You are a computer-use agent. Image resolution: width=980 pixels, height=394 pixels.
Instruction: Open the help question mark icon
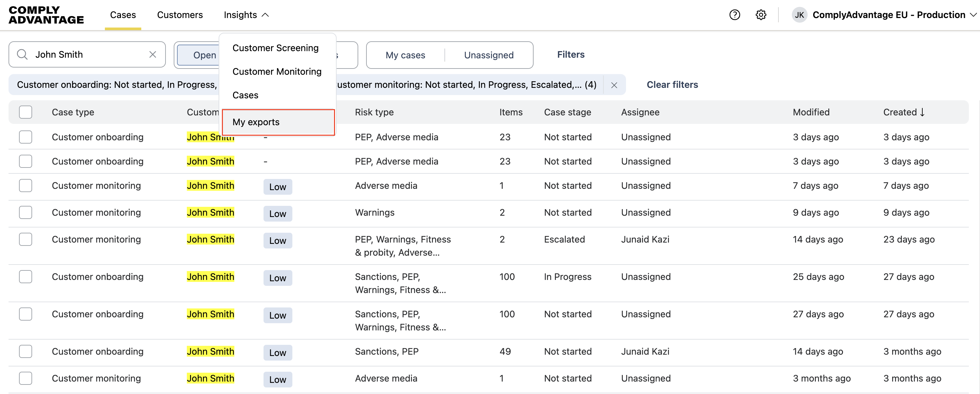pos(734,15)
